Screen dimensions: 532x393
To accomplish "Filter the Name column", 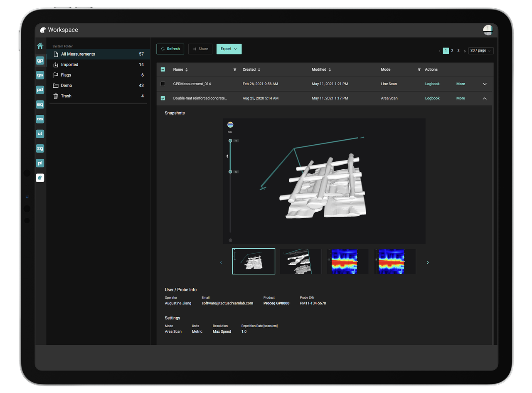I will point(235,69).
